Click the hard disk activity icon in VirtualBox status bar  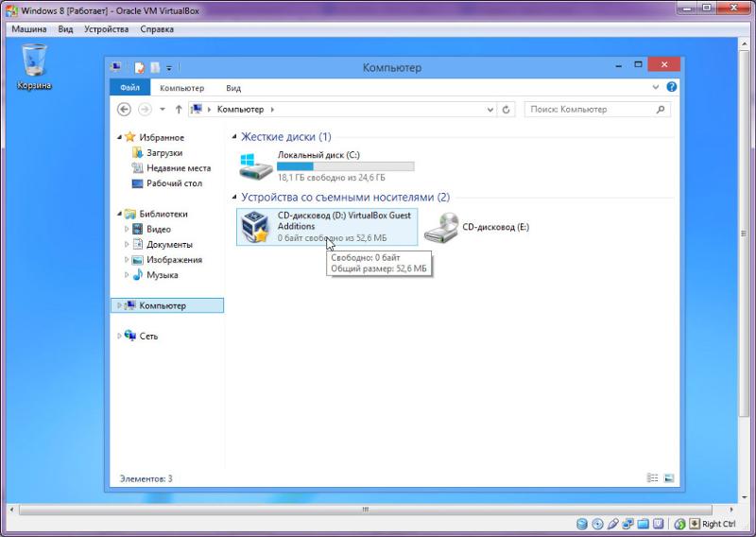582,524
